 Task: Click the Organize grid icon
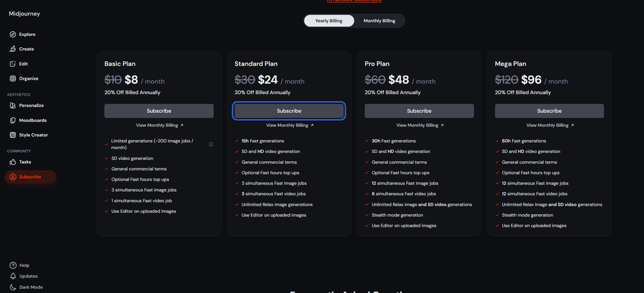(x=13, y=79)
